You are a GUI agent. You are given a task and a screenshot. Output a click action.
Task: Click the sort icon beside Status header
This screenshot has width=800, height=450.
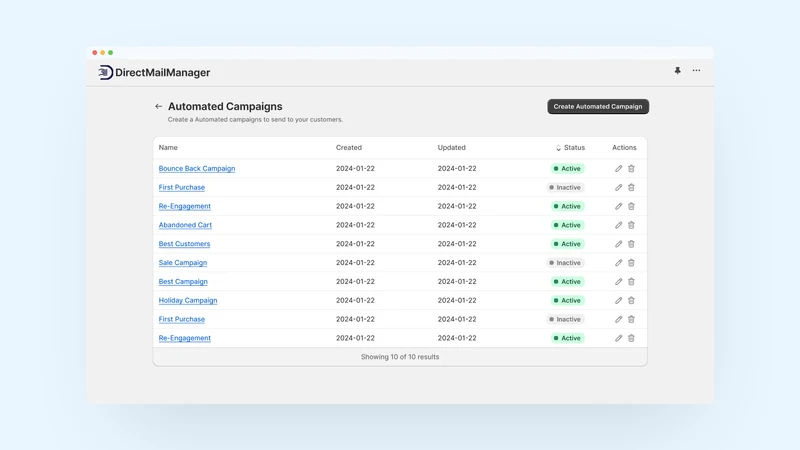(558, 148)
